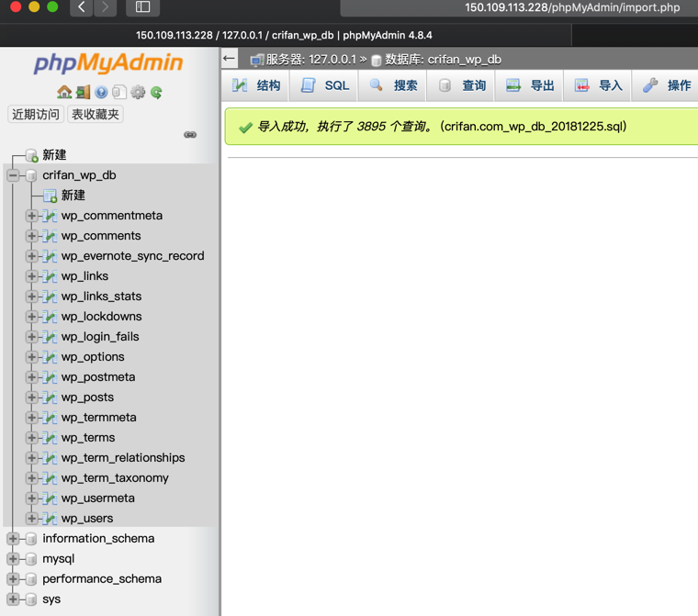The width and height of the screenshot is (698, 616).
Task: Click the 表收藏夹 favorites button
Action: [x=96, y=115]
